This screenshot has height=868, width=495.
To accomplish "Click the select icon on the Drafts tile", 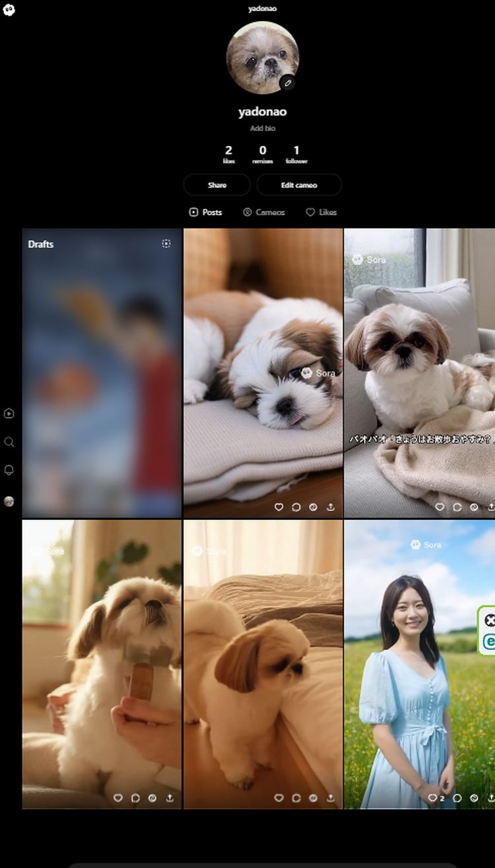I will tap(166, 244).
